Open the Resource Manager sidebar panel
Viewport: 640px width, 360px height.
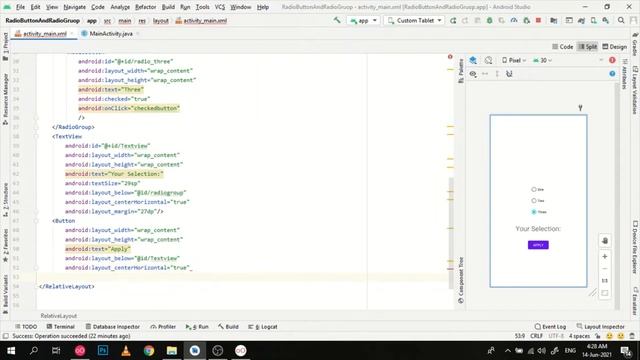coord(5,98)
